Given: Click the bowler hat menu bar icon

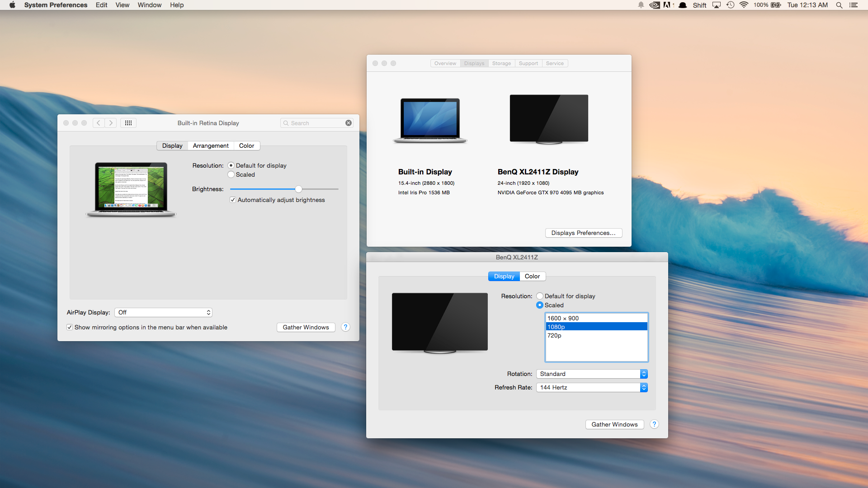Looking at the screenshot, I should tap(683, 5).
